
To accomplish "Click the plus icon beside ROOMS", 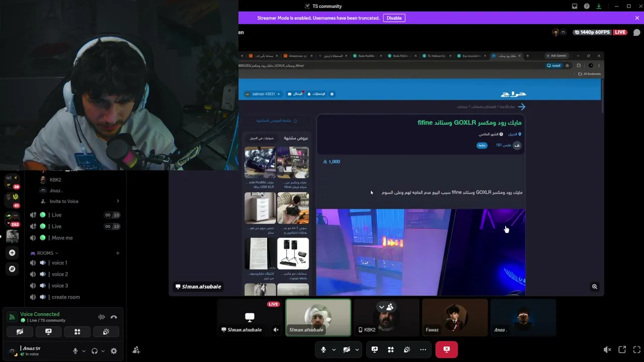I will pyautogui.click(x=117, y=253).
